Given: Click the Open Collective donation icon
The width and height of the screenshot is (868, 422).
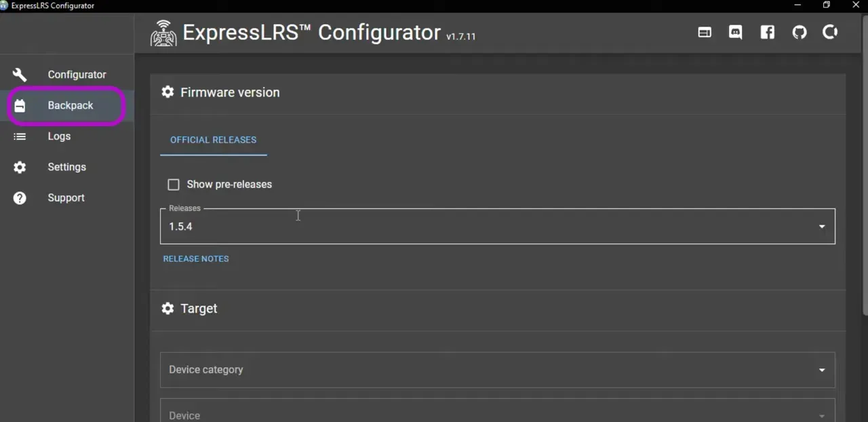Looking at the screenshot, I should tap(830, 32).
